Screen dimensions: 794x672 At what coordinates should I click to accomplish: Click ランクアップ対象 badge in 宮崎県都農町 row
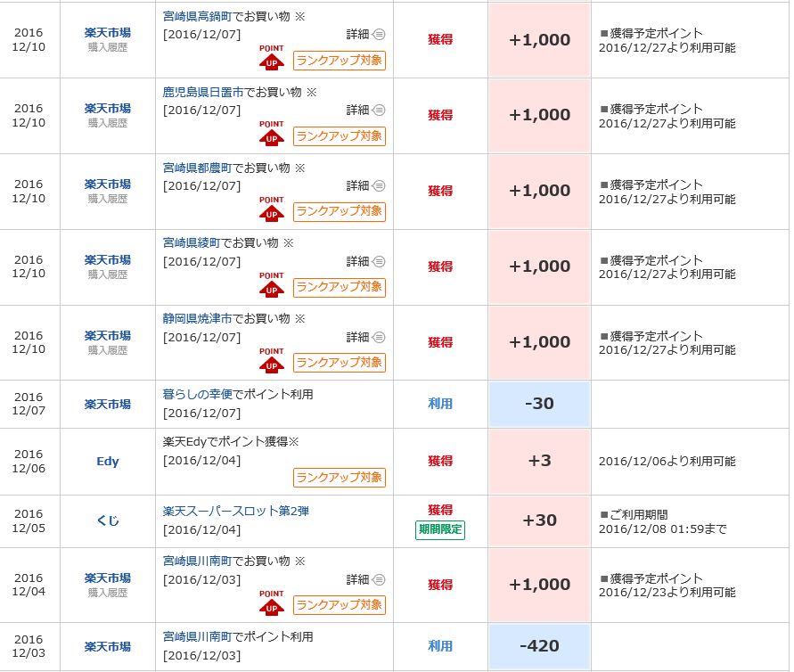[340, 212]
